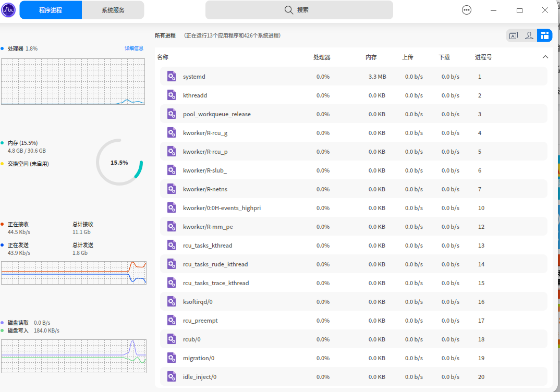Click the 交换空间 (未启用) label
This screenshot has width=560, height=392.
28,164
